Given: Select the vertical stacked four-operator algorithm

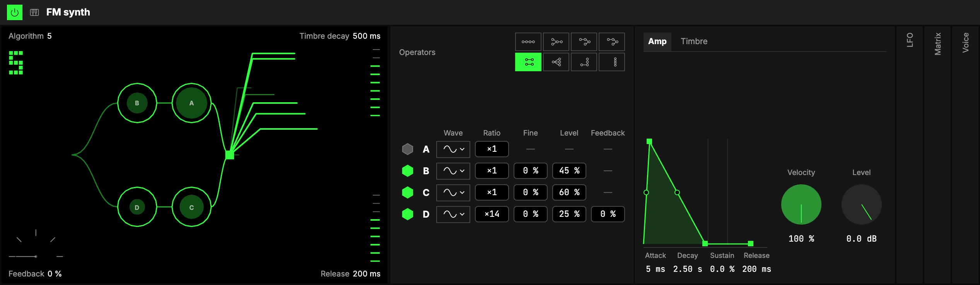Looking at the screenshot, I should 612,62.
